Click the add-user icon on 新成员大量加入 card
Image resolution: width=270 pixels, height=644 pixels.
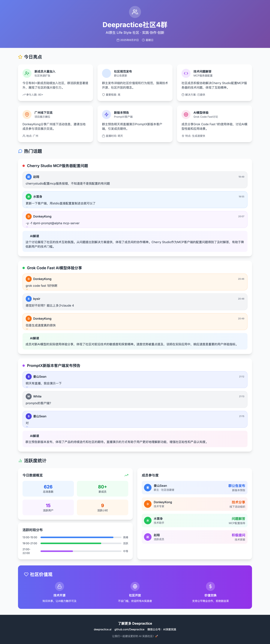coord(27,73)
